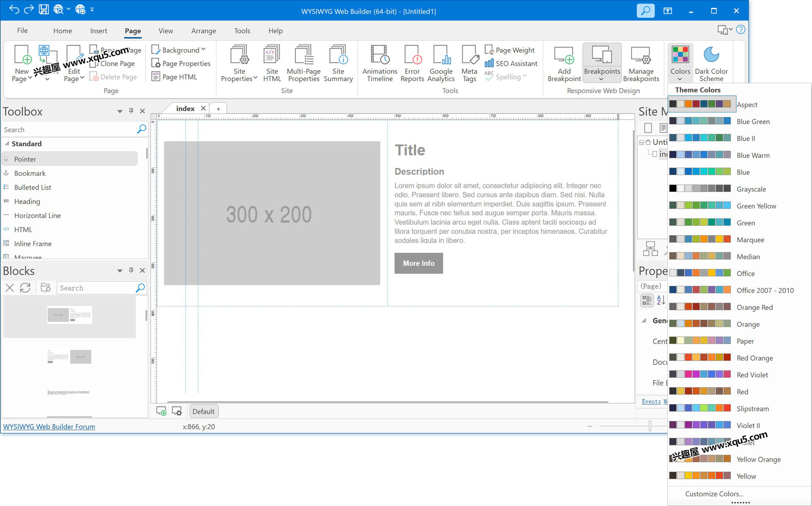The height and width of the screenshot is (506, 812).
Task: Open the Colors dropdown
Action: coord(680,63)
